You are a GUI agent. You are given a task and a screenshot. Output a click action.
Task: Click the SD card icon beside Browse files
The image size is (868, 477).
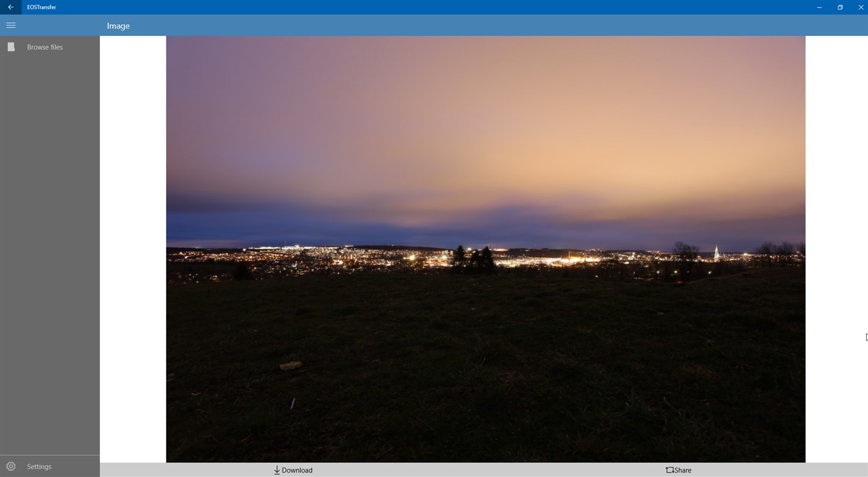(11, 47)
